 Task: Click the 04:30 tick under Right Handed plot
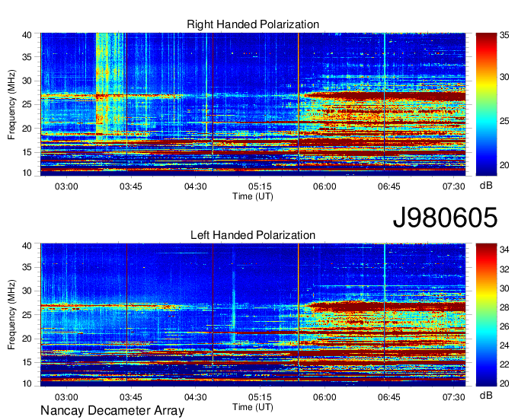tap(196, 186)
